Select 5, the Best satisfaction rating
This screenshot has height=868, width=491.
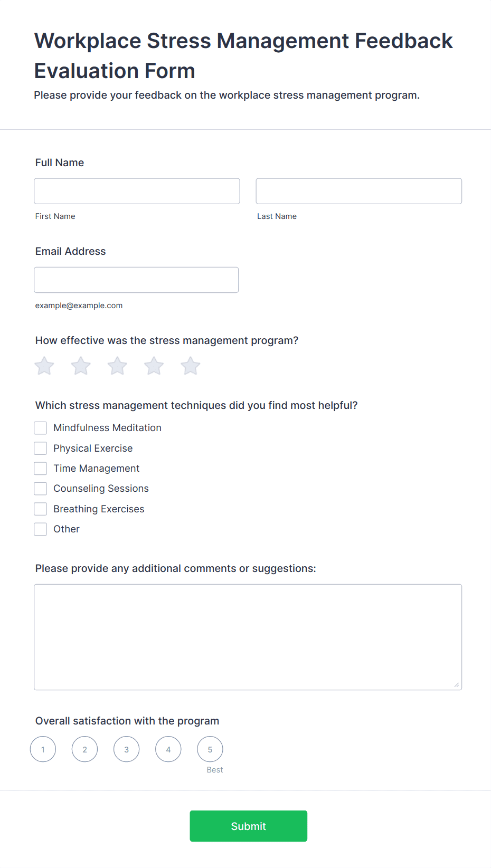click(x=210, y=749)
